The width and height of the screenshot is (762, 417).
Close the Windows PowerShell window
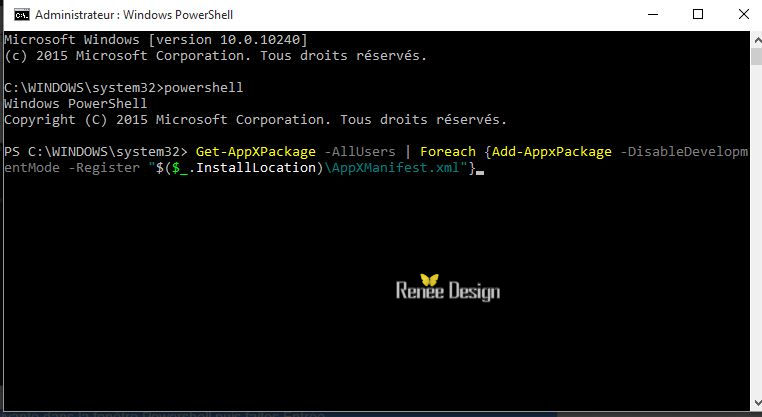(x=744, y=15)
